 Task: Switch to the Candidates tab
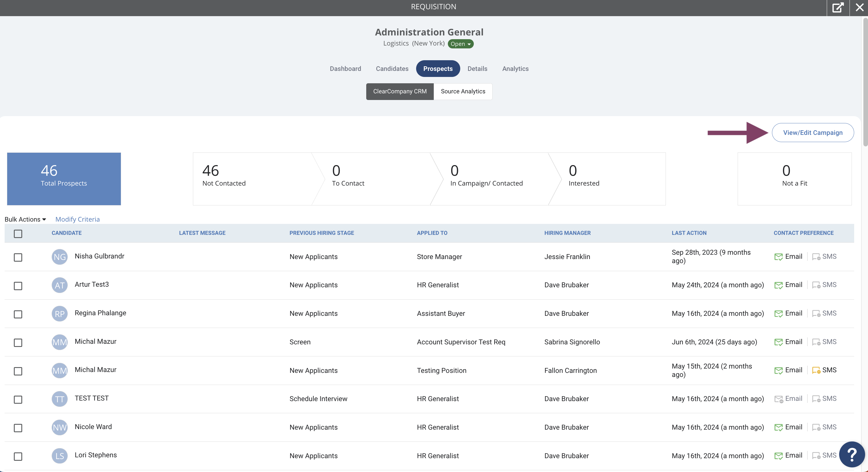click(392, 69)
